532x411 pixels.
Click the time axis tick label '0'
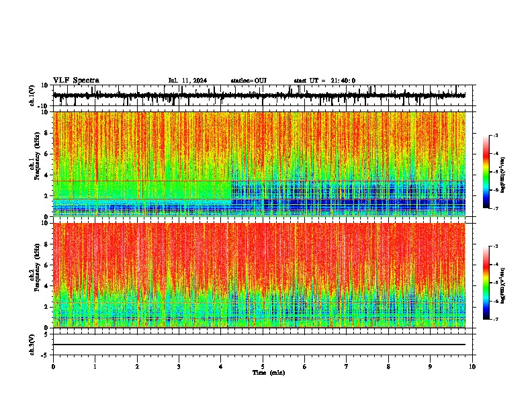tap(53, 367)
